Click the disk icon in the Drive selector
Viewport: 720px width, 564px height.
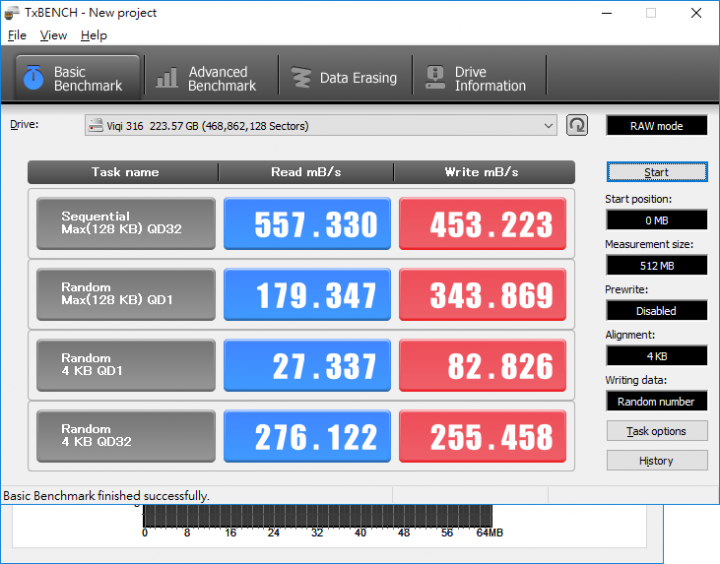[x=96, y=125]
